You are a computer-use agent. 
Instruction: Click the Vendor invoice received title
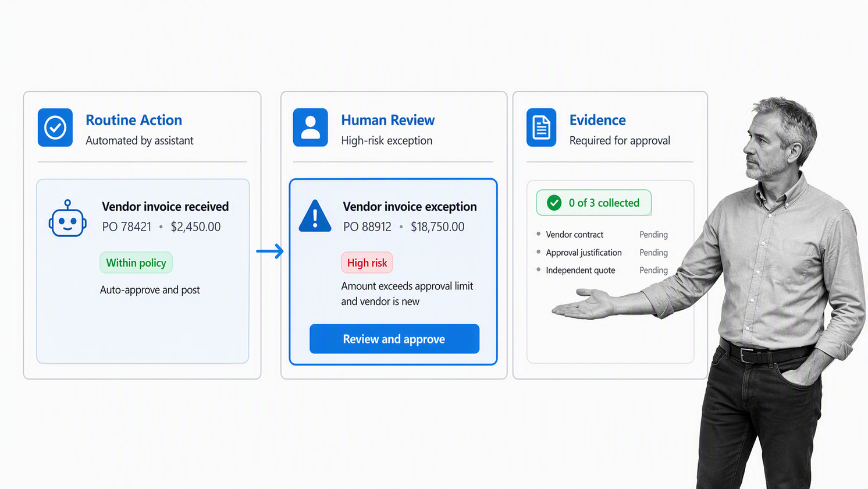(165, 207)
